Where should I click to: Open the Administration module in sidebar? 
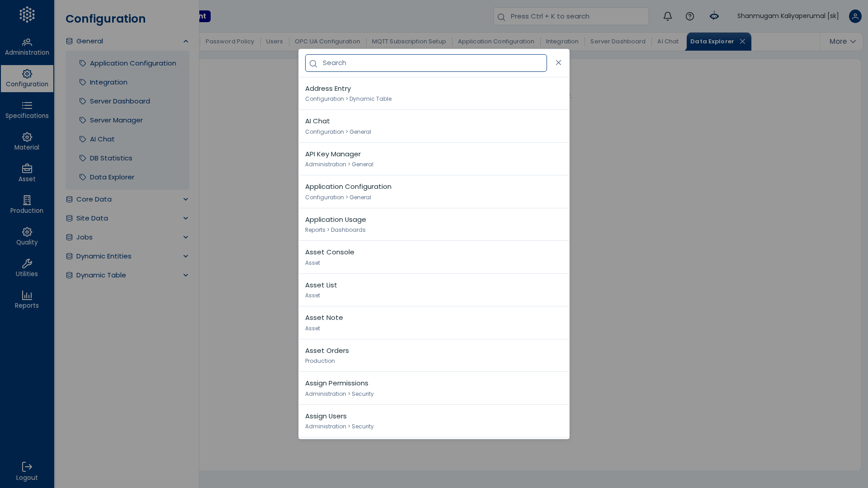point(27,47)
